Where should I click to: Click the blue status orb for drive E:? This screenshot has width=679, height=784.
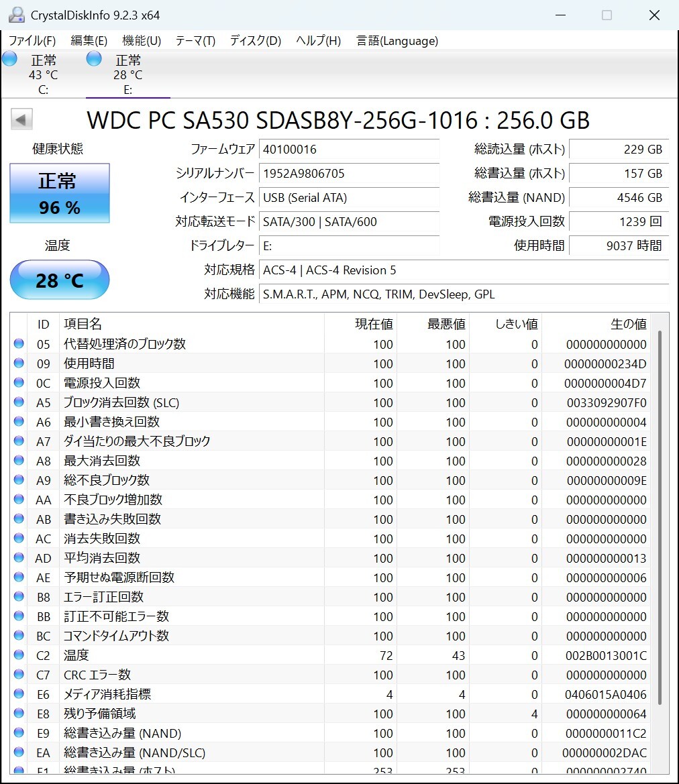[x=94, y=59]
